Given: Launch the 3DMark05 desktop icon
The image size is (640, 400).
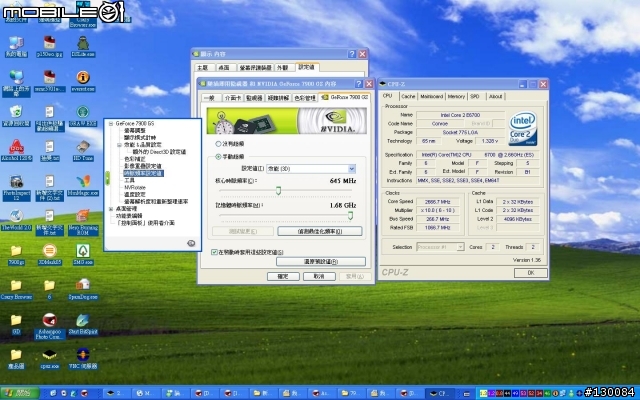Looking at the screenshot, I should pos(49,255).
